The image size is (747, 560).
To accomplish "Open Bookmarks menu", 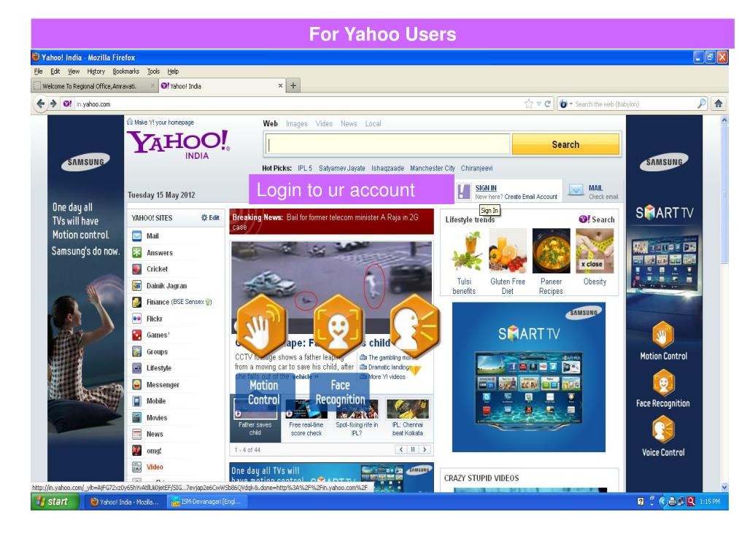I will pyautogui.click(x=125, y=71).
